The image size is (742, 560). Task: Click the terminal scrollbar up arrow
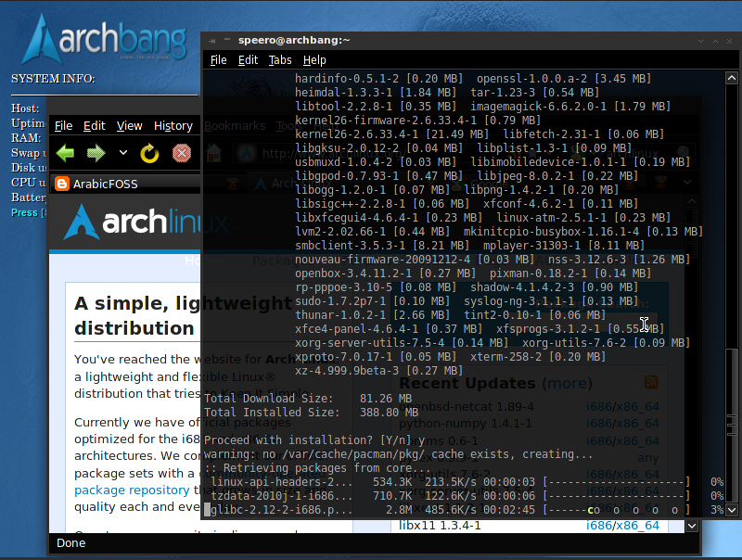(732, 78)
